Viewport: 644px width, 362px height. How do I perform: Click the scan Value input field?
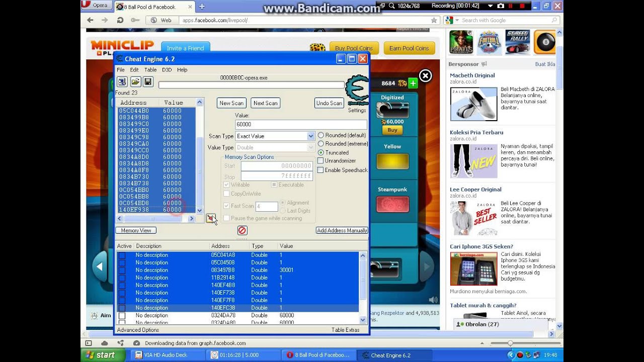pos(301,124)
